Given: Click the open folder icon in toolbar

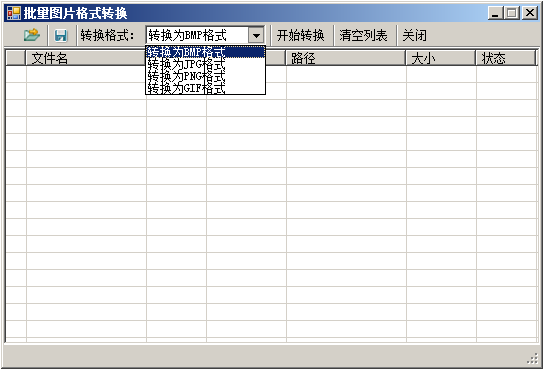Looking at the screenshot, I should (x=32, y=35).
